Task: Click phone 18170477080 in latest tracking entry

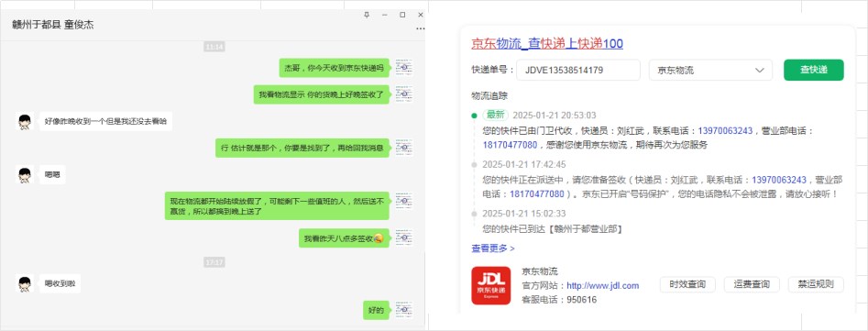Action: [x=510, y=145]
